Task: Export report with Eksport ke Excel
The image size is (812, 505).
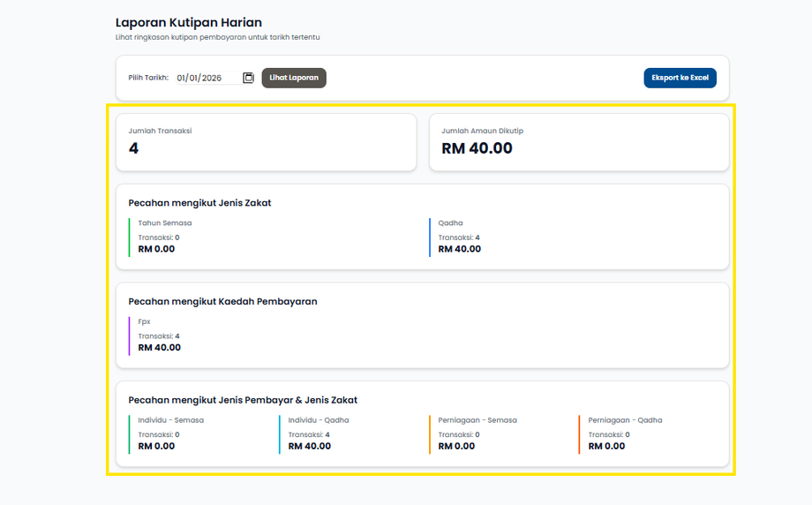Action: pyautogui.click(x=680, y=78)
